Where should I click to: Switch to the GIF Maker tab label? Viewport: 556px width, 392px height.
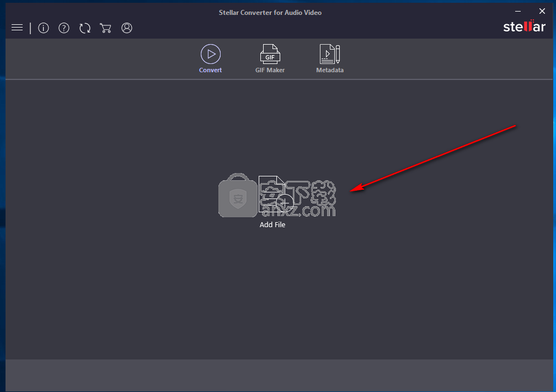pyautogui.click(x=270, y=70)
